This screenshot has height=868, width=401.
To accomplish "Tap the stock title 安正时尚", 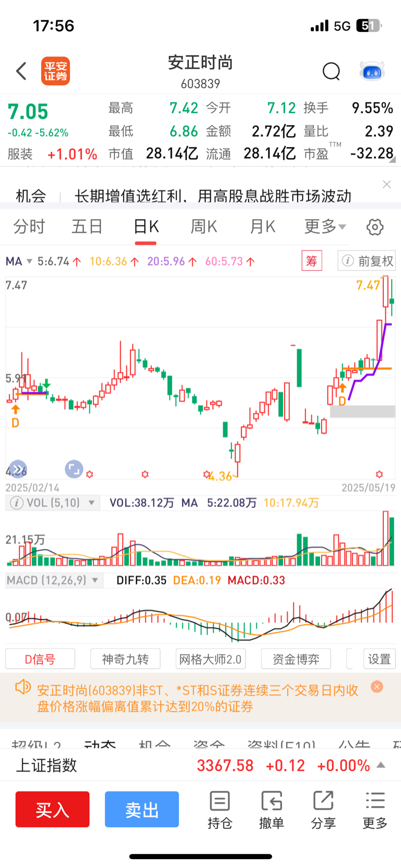I will (x=200, y=63).
